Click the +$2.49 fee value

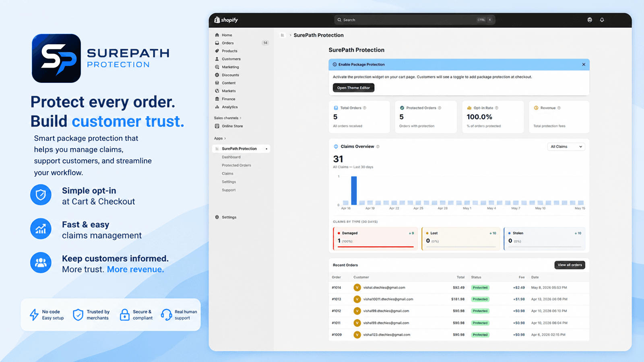[x=519, y=288]
